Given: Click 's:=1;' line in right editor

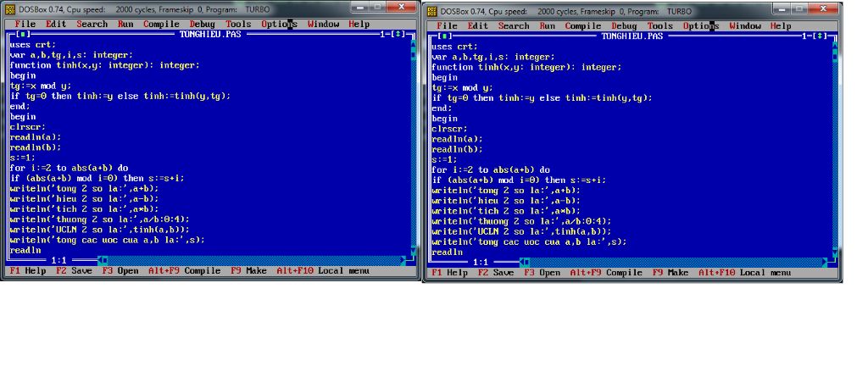Looking at the screenshot, I should 444,159.
